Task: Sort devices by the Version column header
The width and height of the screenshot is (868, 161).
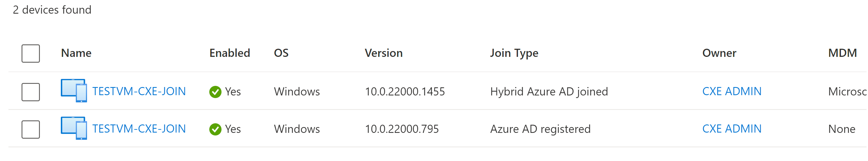Action: coord(384,53)
